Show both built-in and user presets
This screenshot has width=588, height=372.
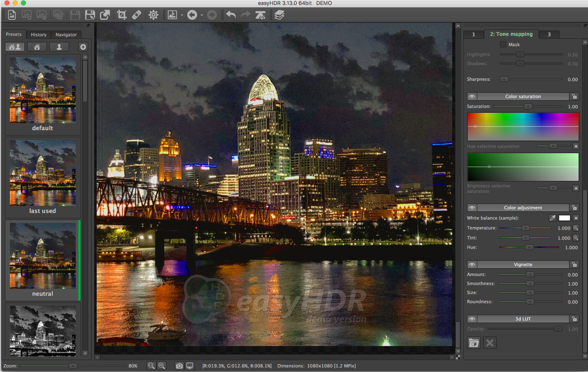[x=15, y=47]
